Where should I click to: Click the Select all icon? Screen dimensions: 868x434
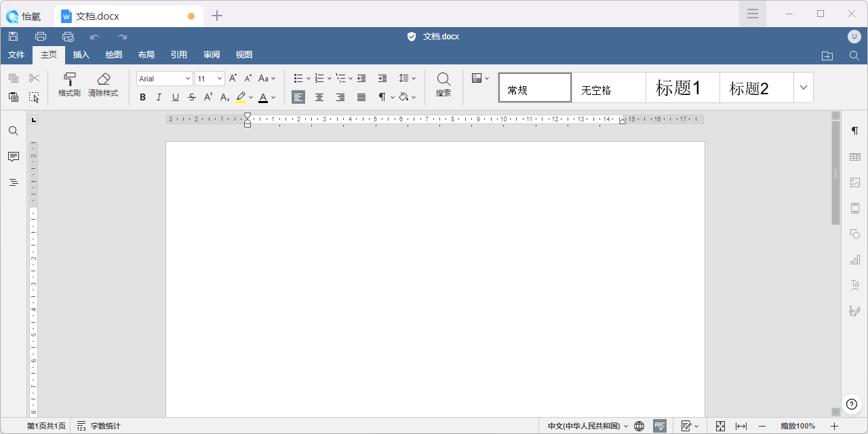[34, 97]
